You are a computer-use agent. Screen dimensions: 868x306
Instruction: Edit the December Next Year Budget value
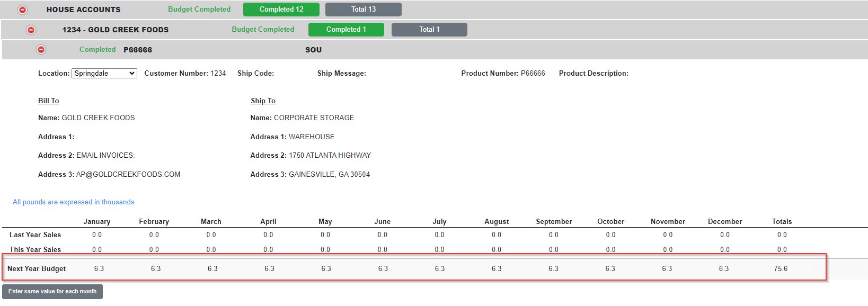coord(724,268)
